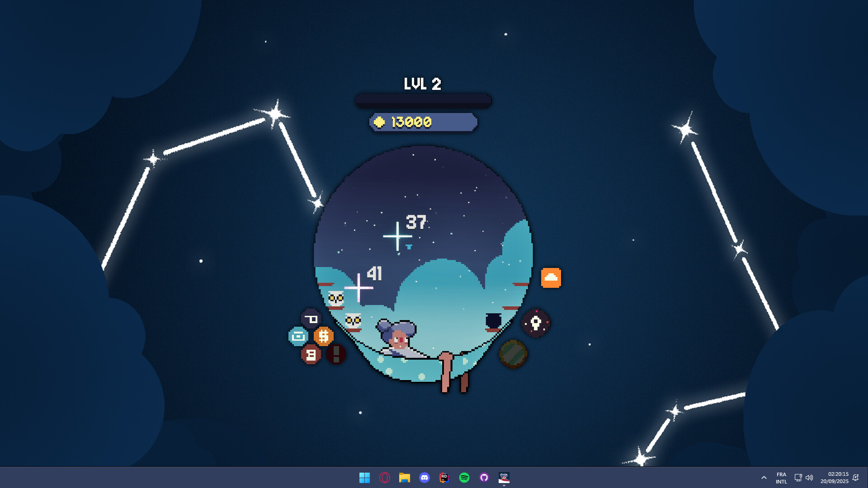868x488 pixels.
Task: Open the FRA INTL language selector
Action: coord(781,478)
